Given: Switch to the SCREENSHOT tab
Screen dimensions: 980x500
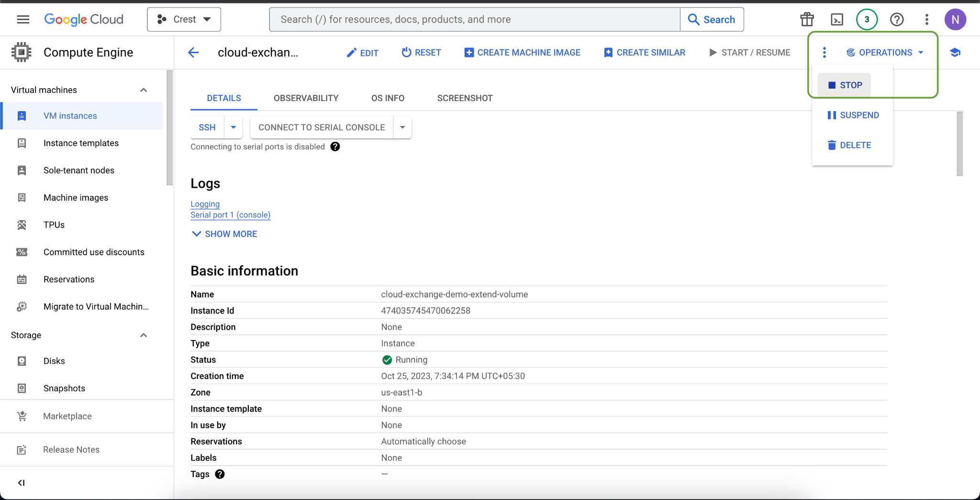Looking at the screenshot, I should pos(465,98).
